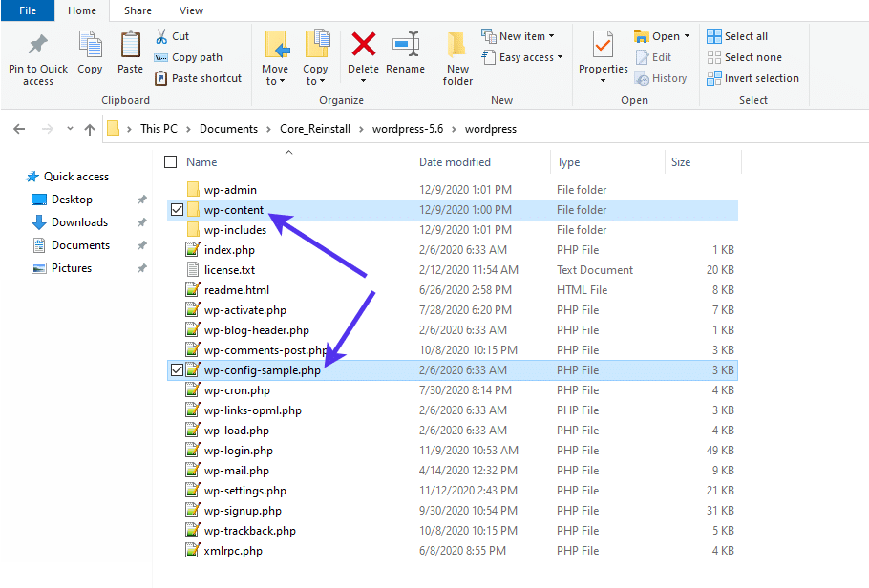
Task: Click Pin to Quick access icon
Action: pos(37,52)
